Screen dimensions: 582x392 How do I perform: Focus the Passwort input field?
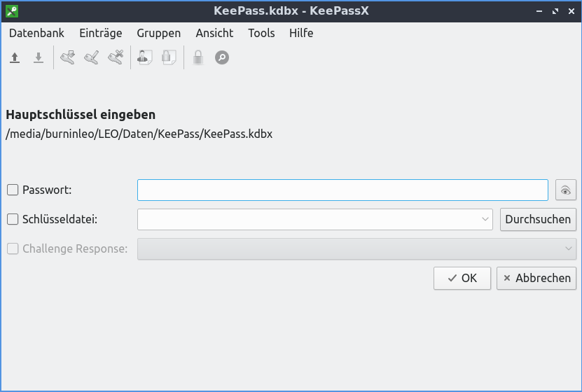[x=342, y=190]
